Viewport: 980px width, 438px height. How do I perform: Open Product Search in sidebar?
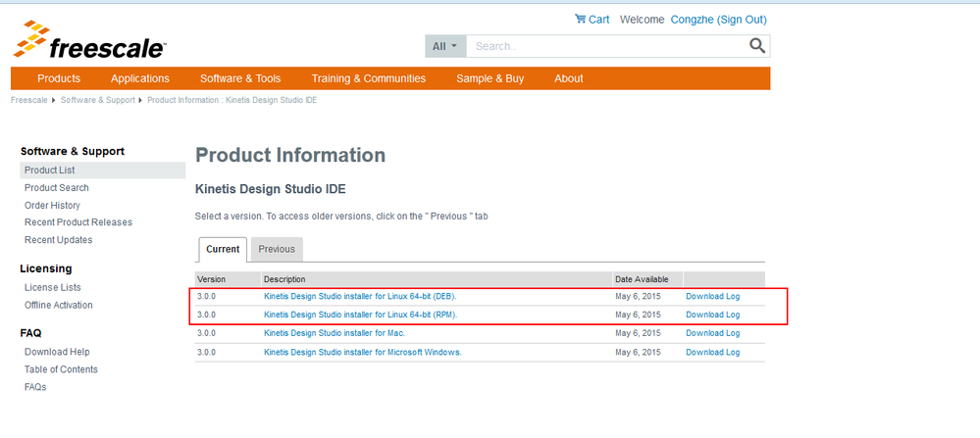pos(56,188)
